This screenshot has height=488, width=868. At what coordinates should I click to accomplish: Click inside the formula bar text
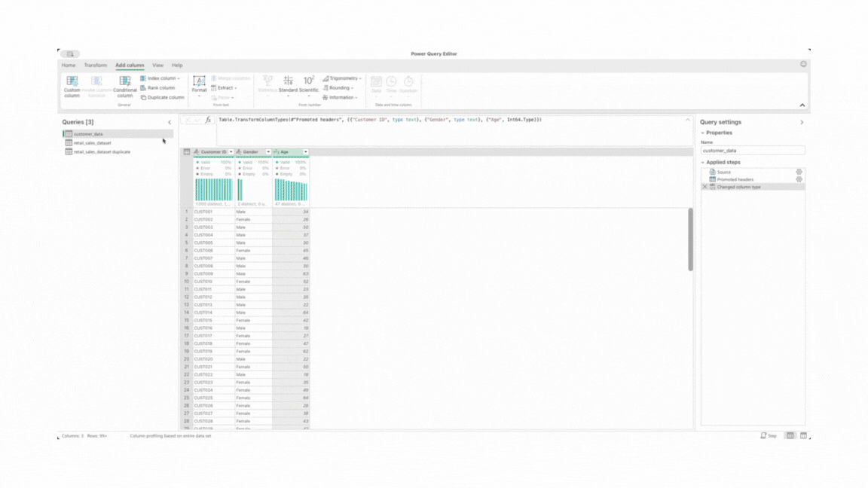(380, 120)
